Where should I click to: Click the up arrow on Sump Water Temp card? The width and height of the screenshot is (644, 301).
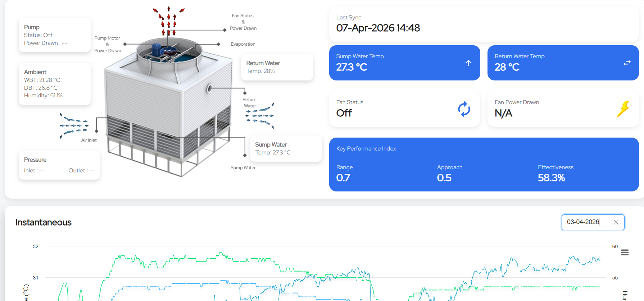coord(468,63)
